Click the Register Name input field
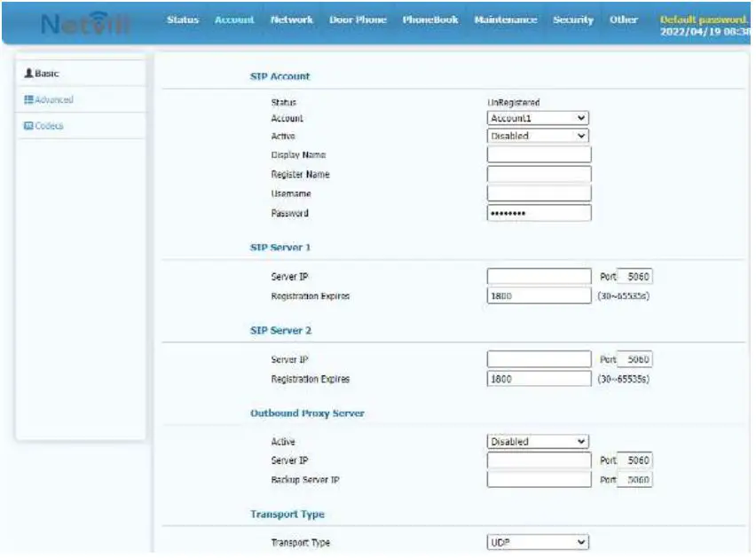The image size is (756, 558). click(539, 174)
